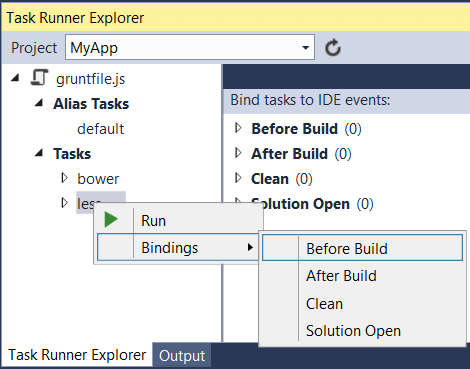Click the gruntfile.js script icon
This screenshot has height=369, width=470.
[x=40, y=77]
